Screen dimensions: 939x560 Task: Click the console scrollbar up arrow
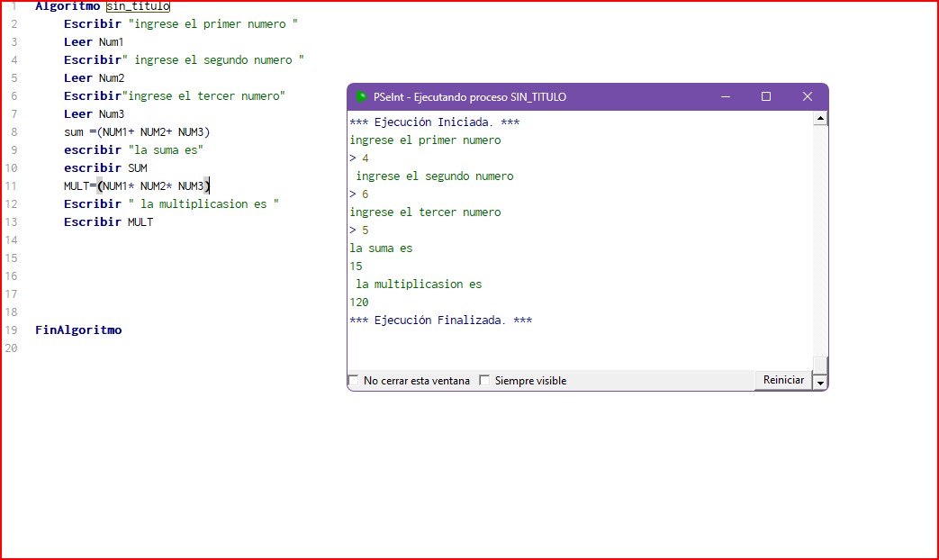[820, 118]
